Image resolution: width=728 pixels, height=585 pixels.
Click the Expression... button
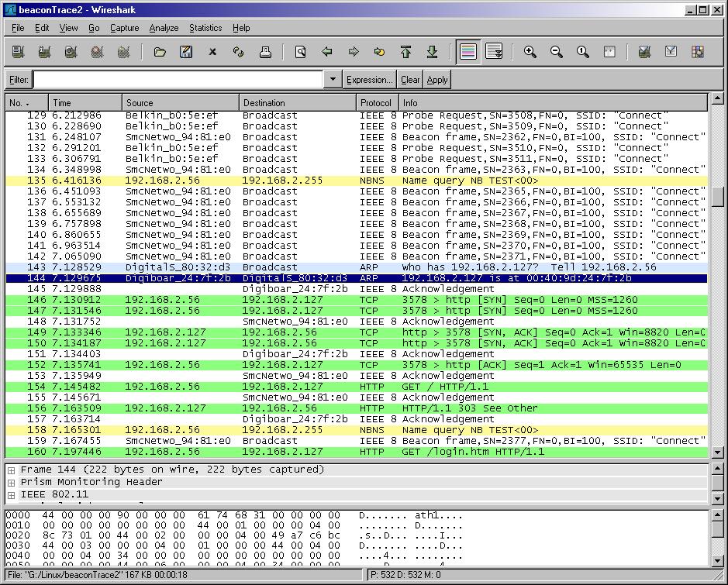point(370,80)
